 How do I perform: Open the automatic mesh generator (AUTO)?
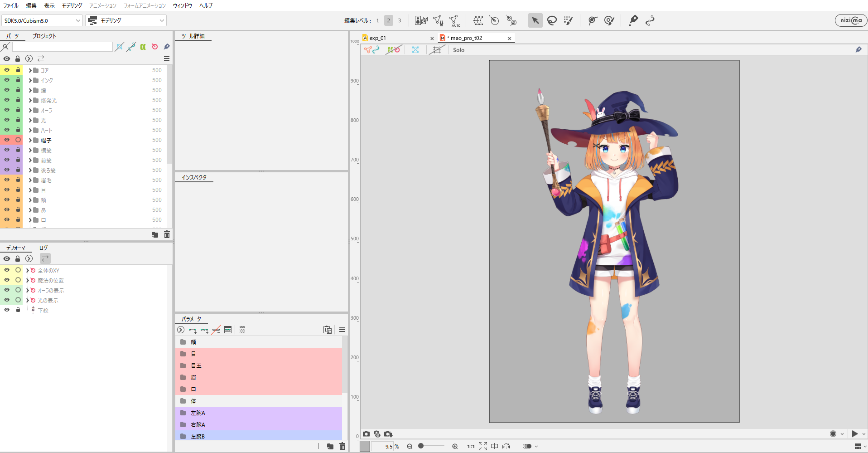pos(454,20)
